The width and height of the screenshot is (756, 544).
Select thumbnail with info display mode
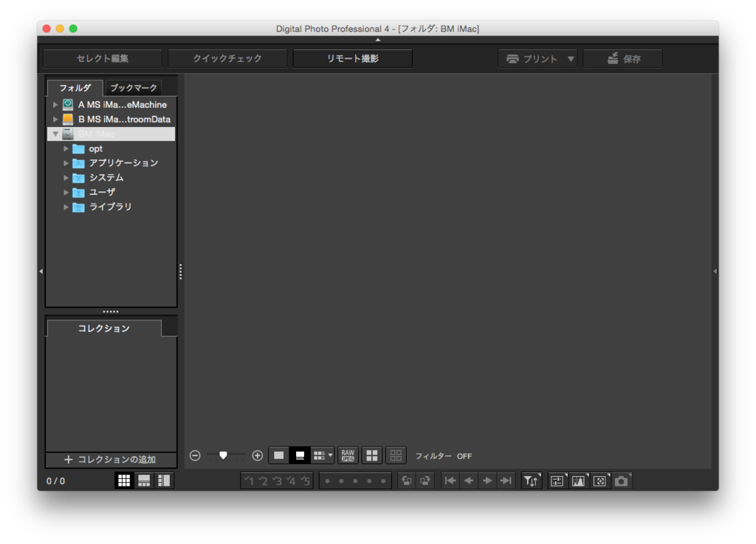pyautogui.click(x=300, y=455)
